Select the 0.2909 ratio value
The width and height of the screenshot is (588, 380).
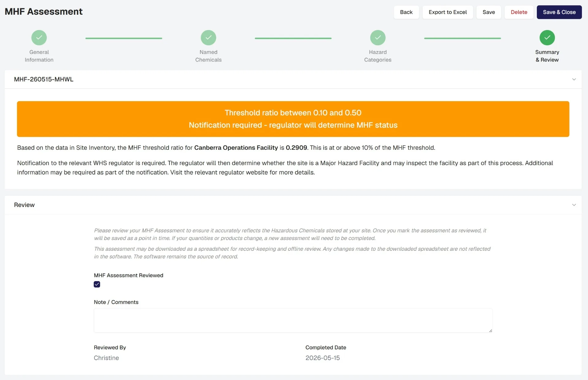coord(296,148)
